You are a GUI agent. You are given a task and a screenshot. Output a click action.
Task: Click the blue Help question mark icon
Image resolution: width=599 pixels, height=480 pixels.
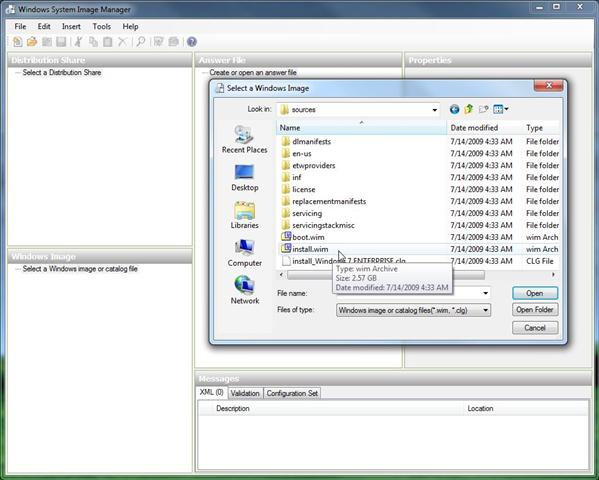(192, 42)
